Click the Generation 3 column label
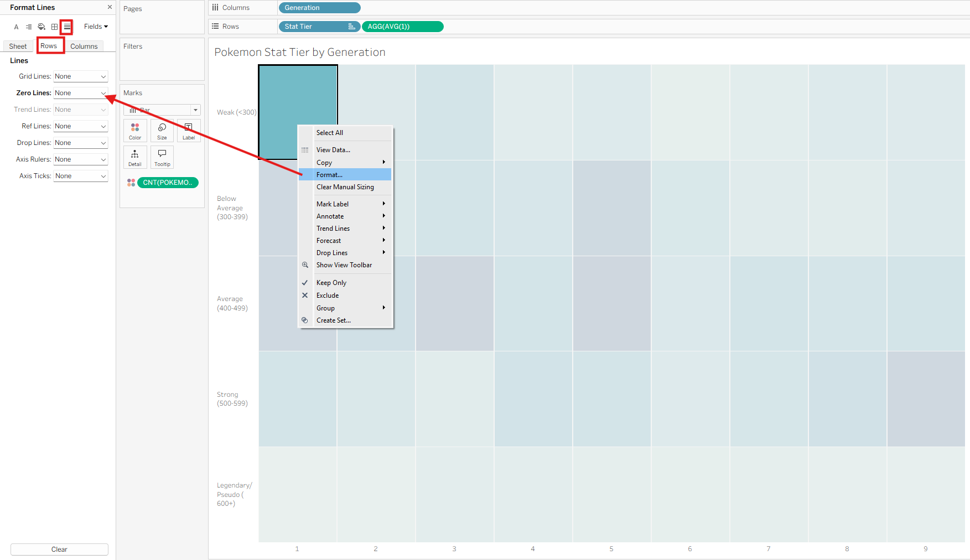Screen dimensions: 970x560 (x=454, y=549)
